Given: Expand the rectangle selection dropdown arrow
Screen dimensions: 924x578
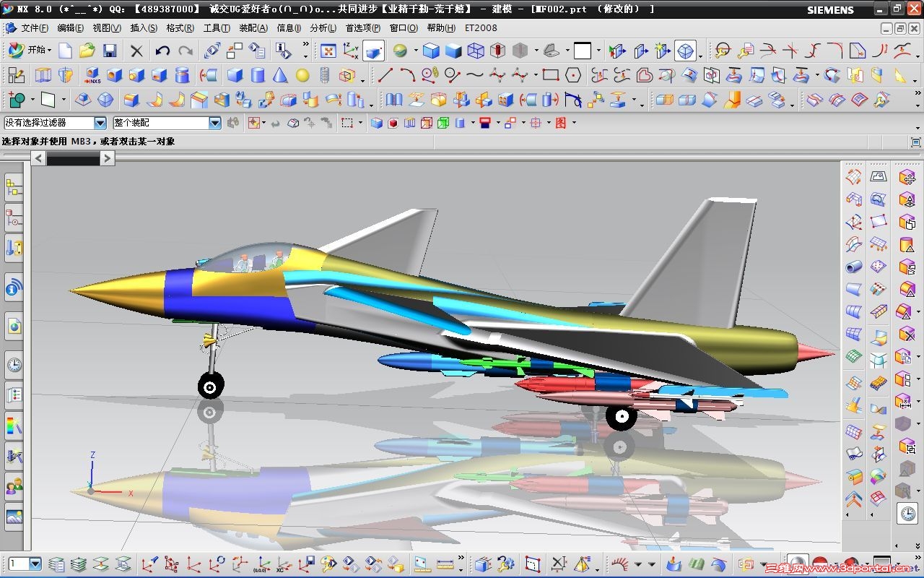Looking at the screenshot, I should pos(359,123).
